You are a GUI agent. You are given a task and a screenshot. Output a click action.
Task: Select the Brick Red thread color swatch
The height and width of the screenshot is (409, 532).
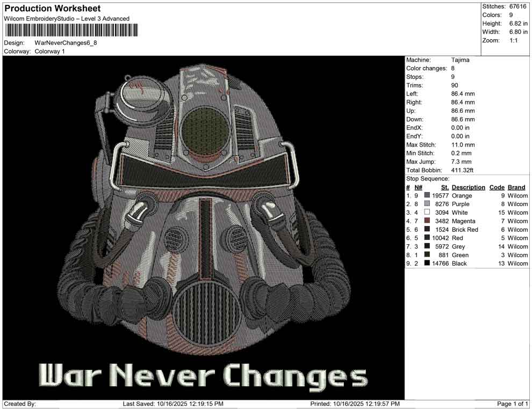427,229
